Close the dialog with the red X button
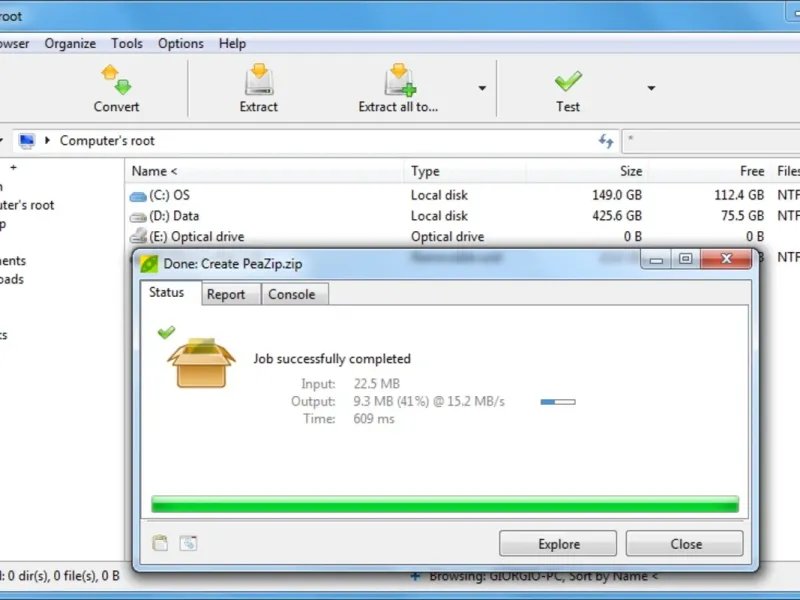Viewport: 800px width, 600px height. (726, 259)
